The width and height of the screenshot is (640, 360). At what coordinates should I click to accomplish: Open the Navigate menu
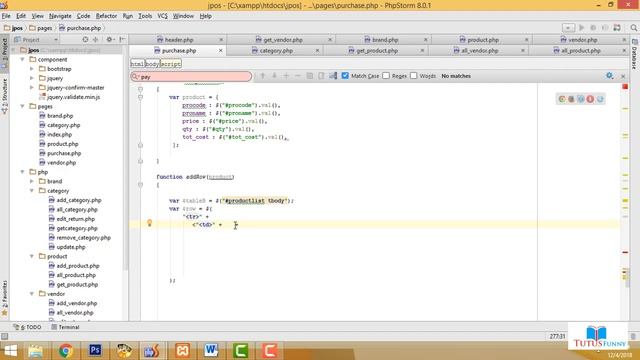tap(60, 16)
